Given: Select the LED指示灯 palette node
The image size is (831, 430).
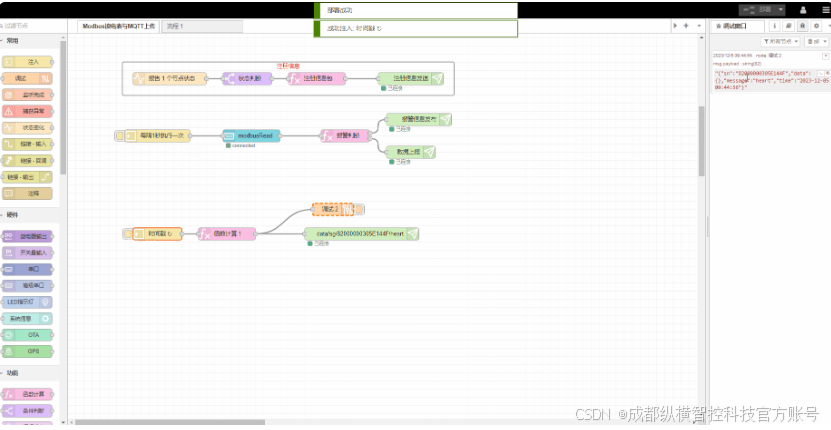Looking at the screenshot, I should tap(28, 302).
